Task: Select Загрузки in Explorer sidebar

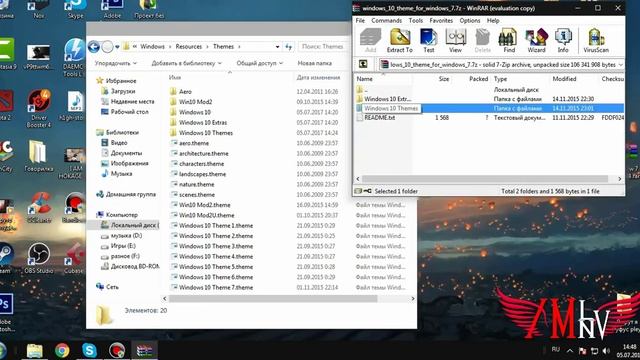Action: coord(122,91)
